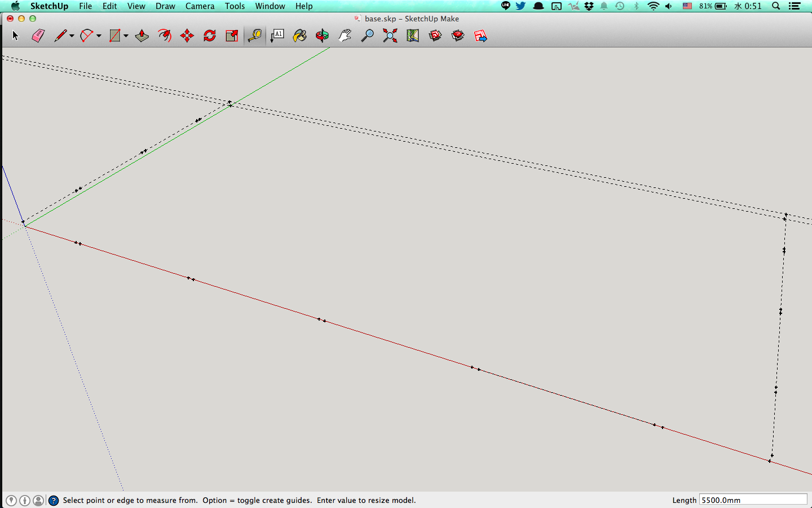Image resolution: width=812 pixels, height=508 pixels.
Task: Choose the pink Eraser tool
Action: pos(38,36)
